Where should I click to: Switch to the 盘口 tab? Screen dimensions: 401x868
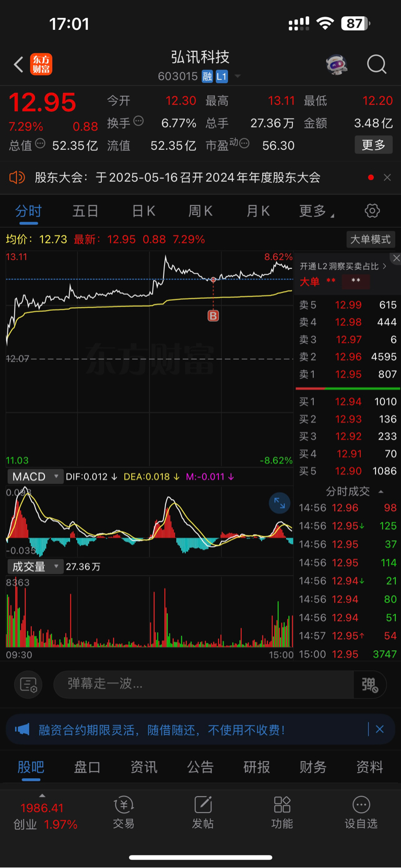click(87, 767)
